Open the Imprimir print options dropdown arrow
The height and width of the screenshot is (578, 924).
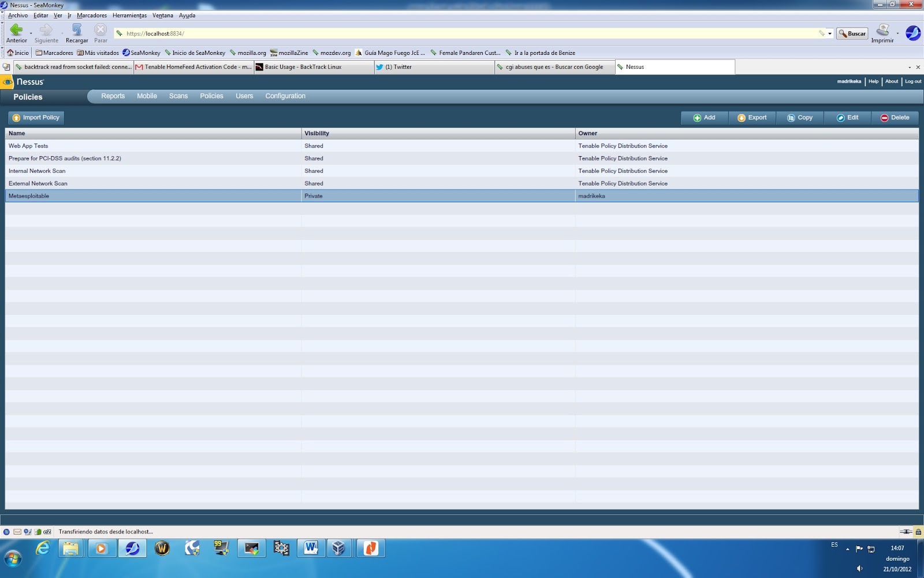click(897, 34)
